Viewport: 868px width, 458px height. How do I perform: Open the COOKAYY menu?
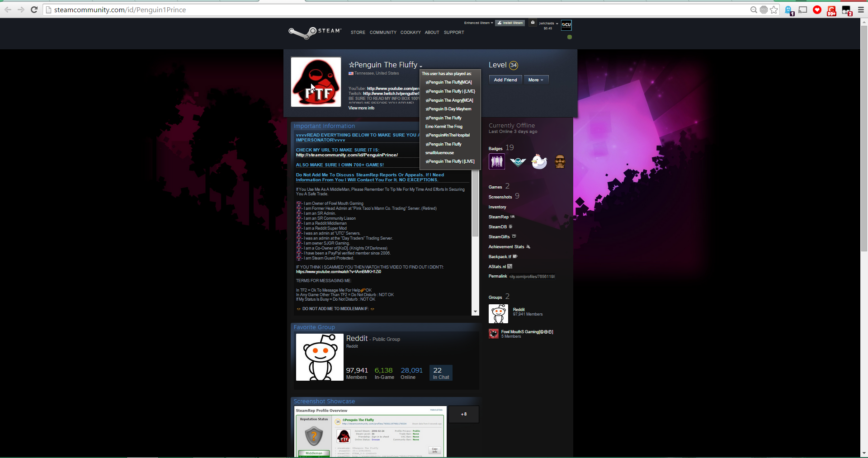tap(410, 33)
